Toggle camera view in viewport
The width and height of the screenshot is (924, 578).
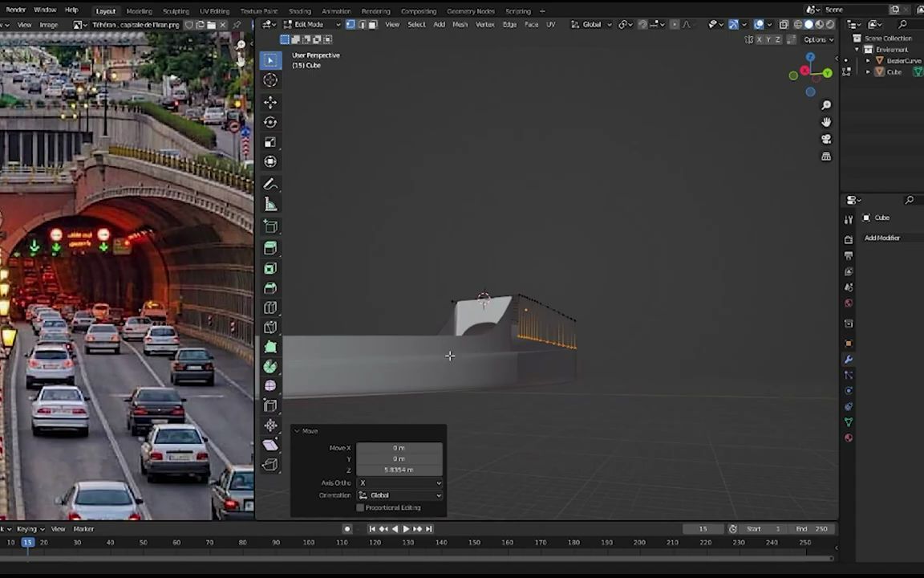point(826,139)
